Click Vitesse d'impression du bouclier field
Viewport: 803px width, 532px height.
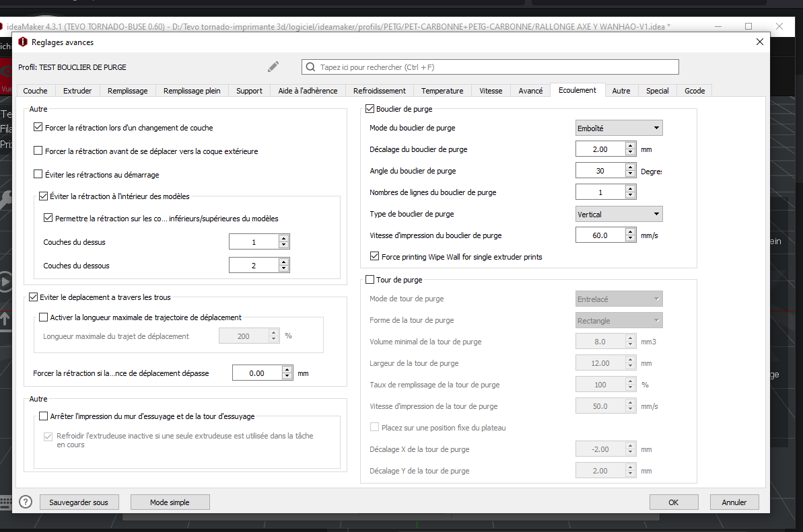600,235
